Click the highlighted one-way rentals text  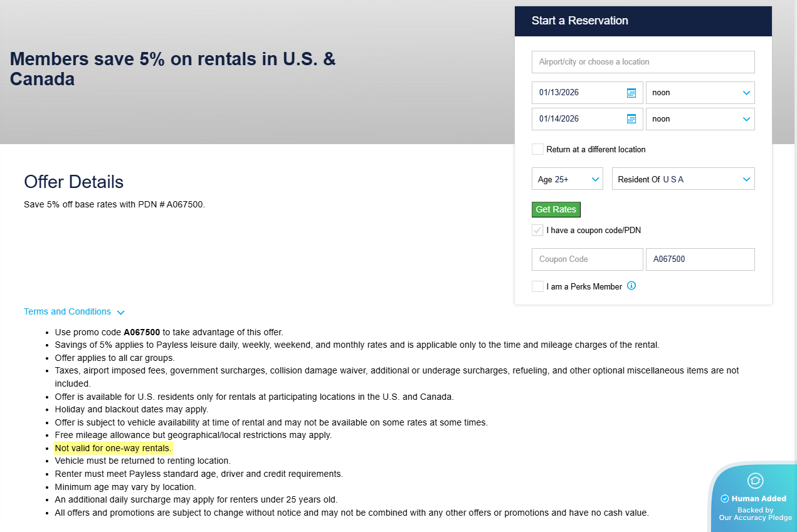[x=113, y=449]
